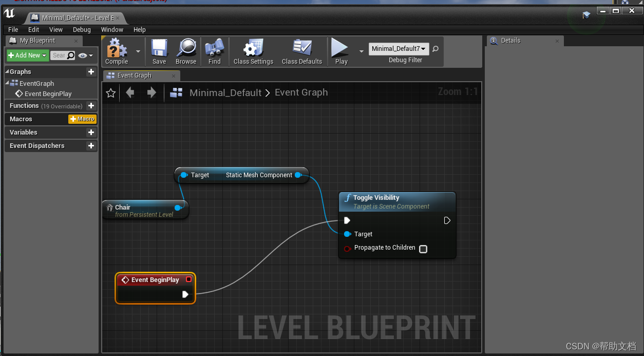Image resolution: width=644 pixels, height=356 pixels.
Task: Expand the Functions section
Action: point(24,106)
